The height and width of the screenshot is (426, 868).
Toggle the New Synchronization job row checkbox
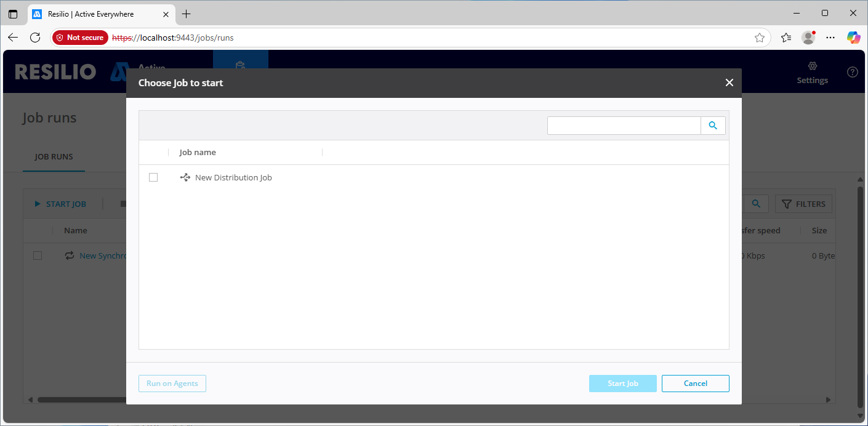point(38,255)
